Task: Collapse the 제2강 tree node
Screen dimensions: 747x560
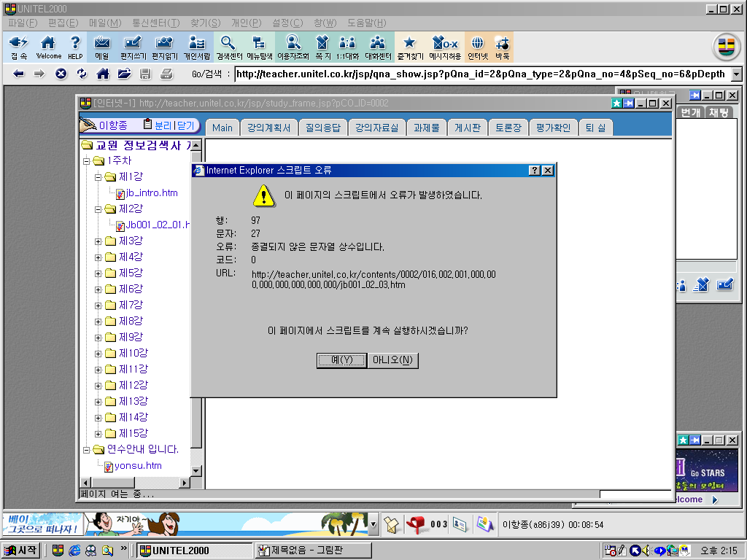Action: coord(98,209)
